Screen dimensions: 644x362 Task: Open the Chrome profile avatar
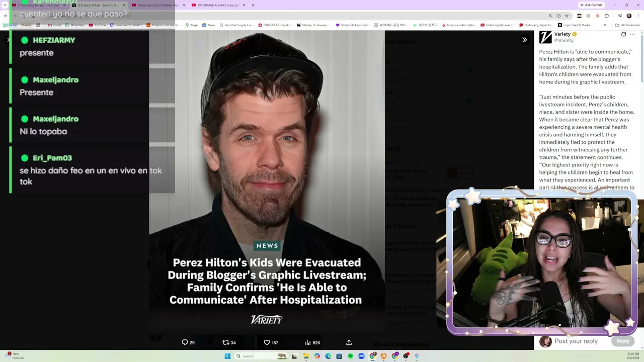[x=629, y=16]
